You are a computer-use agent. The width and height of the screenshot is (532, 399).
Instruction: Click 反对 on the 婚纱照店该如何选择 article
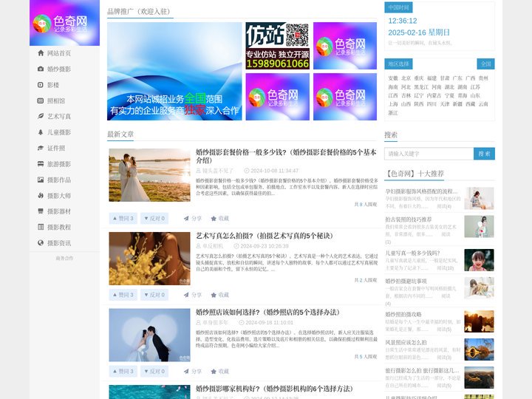[154, 372]
